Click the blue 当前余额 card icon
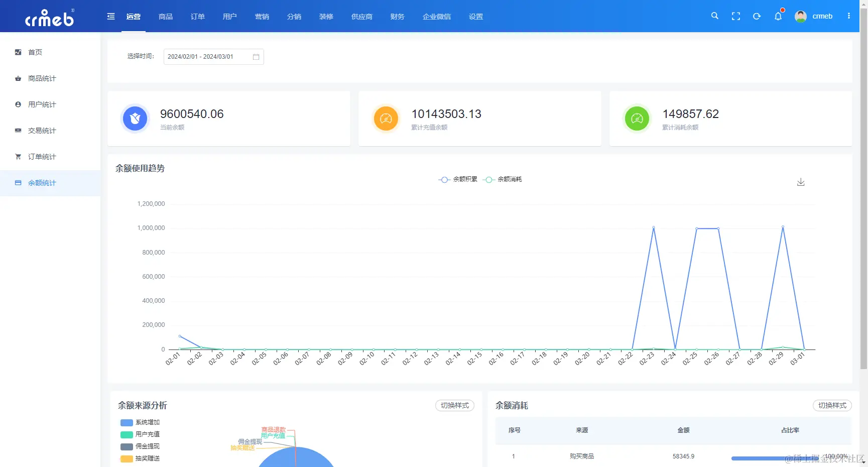868x467 pixels. (x=135, y=119)
